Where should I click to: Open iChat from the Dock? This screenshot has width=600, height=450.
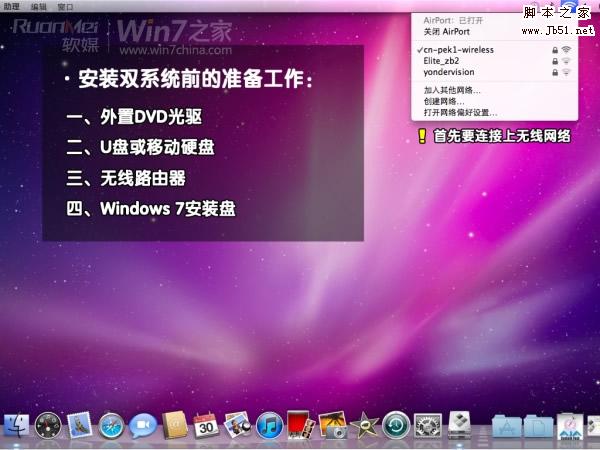coord(143,426)
